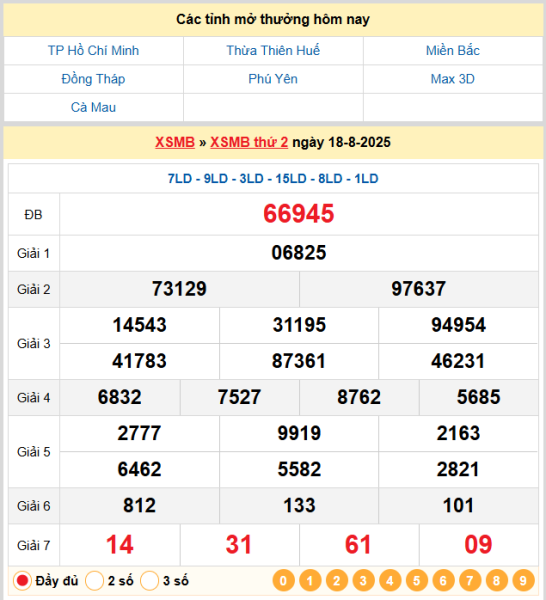Viewport: 546px width, 600px height.
Task: Click the Các tỉnh mở thưởng hôm nay header
Action: click(273, 20)
